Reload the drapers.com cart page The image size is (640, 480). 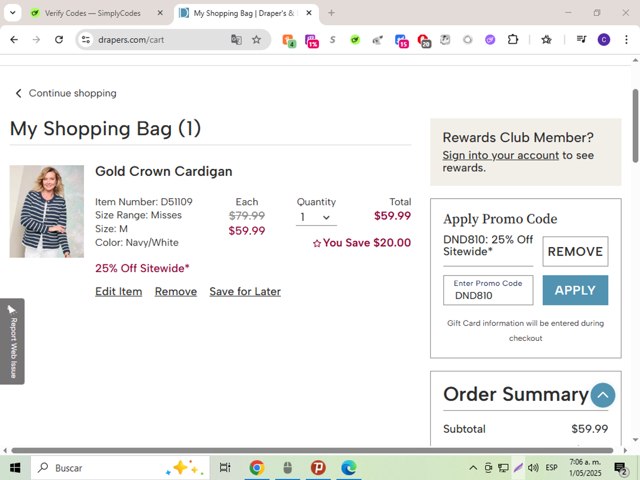[x=59, y=40]
